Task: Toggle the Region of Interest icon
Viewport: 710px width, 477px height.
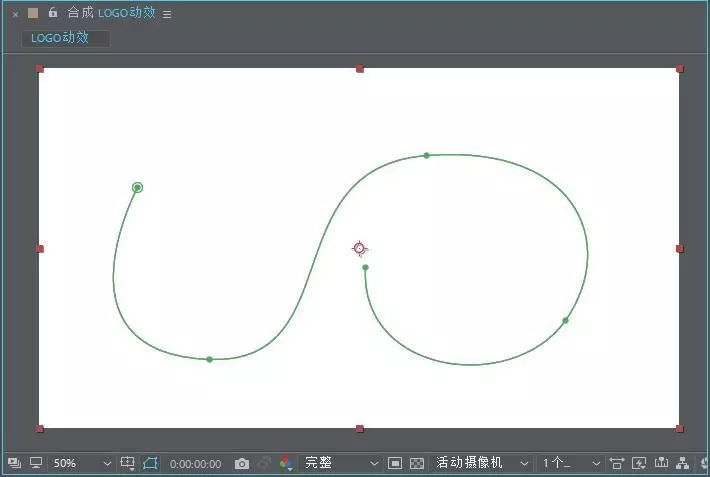Action: 395,463
